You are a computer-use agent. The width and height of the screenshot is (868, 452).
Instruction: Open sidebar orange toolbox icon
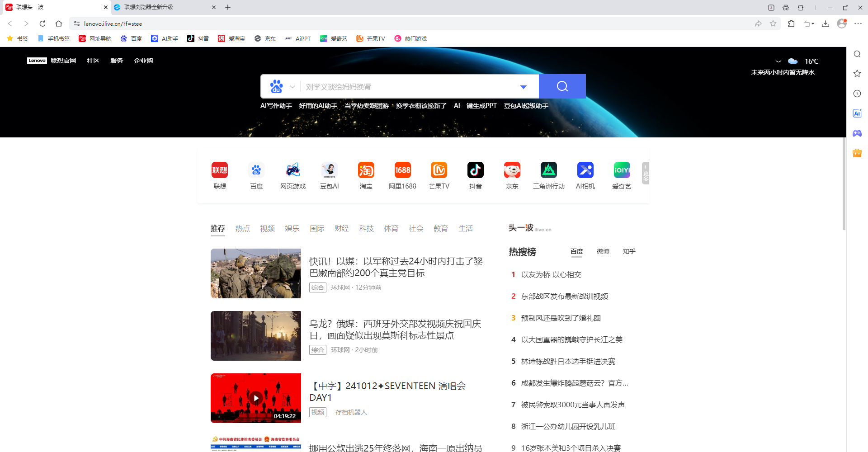857,153
